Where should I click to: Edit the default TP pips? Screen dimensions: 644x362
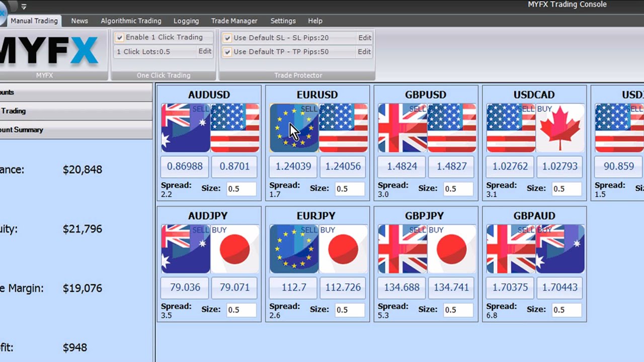(364, 52)
